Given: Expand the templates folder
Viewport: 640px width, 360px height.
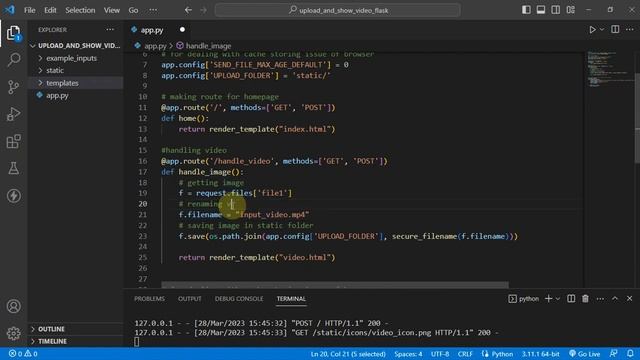Looking at the screenshot, I should [x=62, y=83].
